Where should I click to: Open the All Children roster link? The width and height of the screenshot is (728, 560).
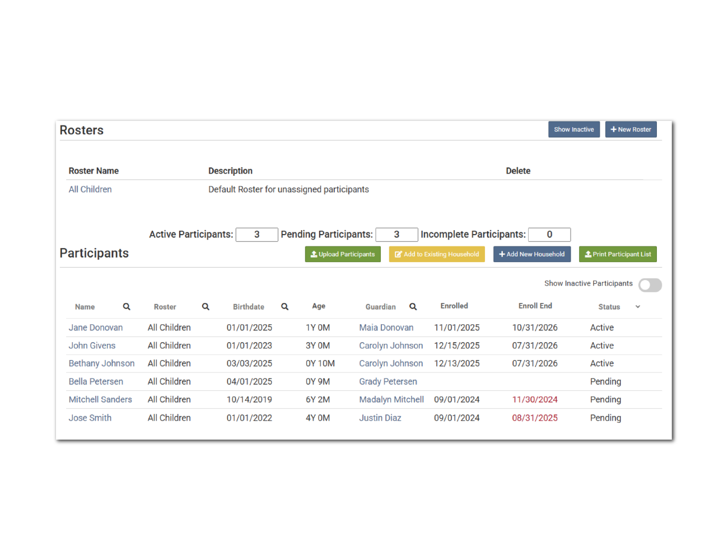90,189
